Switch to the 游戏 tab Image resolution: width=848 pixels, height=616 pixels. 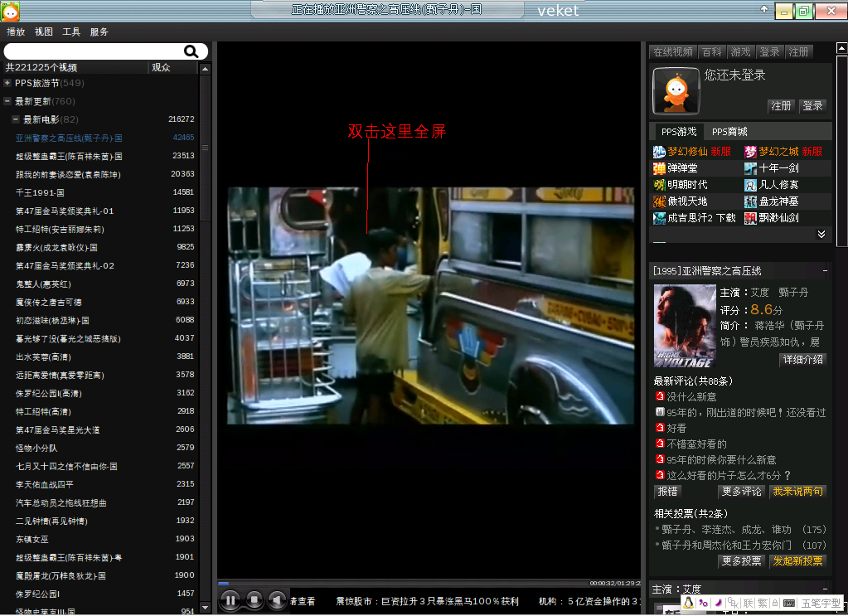pyautogui.click(x=740, y=52)
